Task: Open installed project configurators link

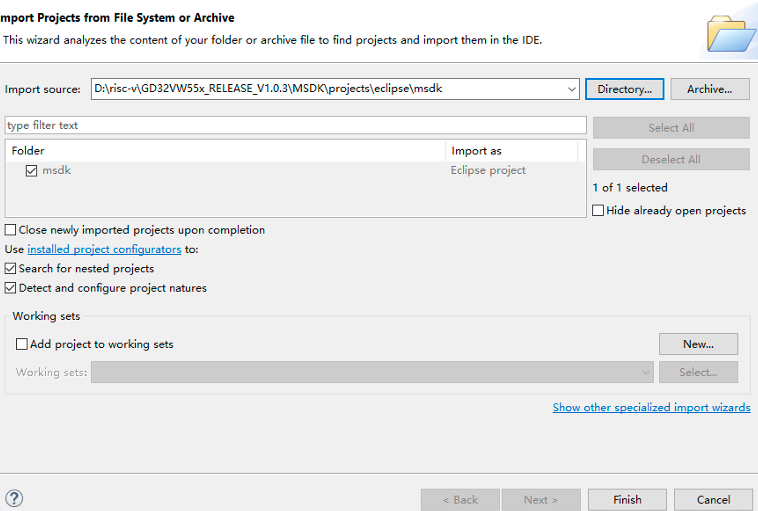Action: tap(104, 249)
